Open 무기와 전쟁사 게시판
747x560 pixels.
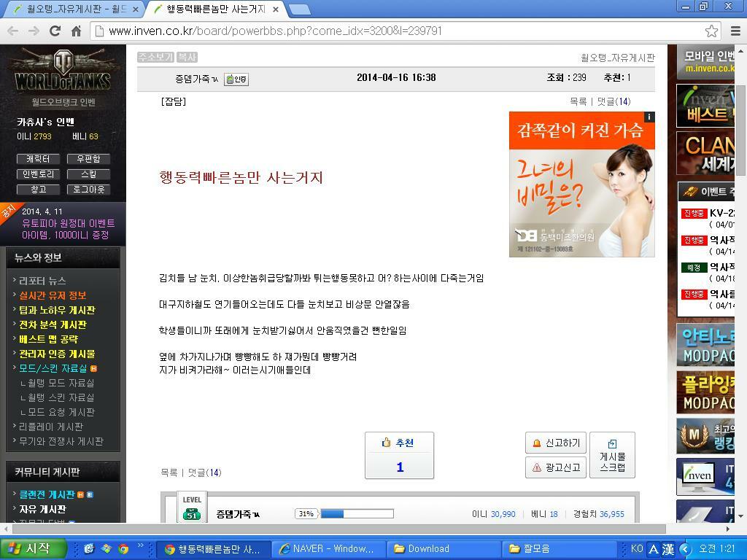point(61,441)
